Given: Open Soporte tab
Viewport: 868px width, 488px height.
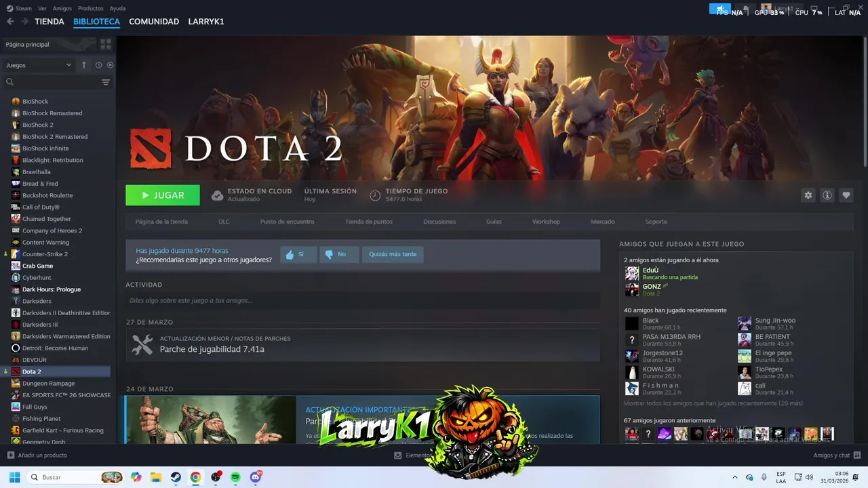Looking at the screenshot, I should coord(656,222).
